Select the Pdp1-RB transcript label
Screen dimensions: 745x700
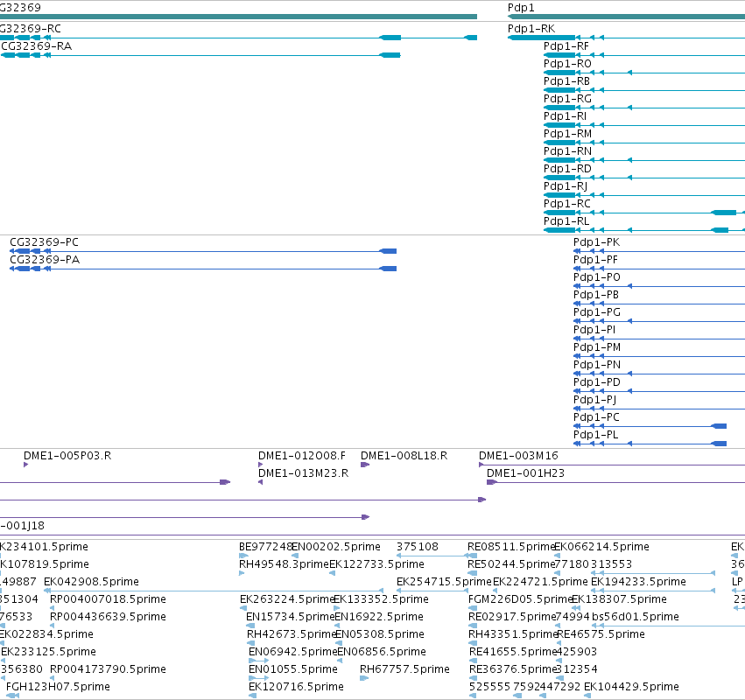tap(566, 81)
